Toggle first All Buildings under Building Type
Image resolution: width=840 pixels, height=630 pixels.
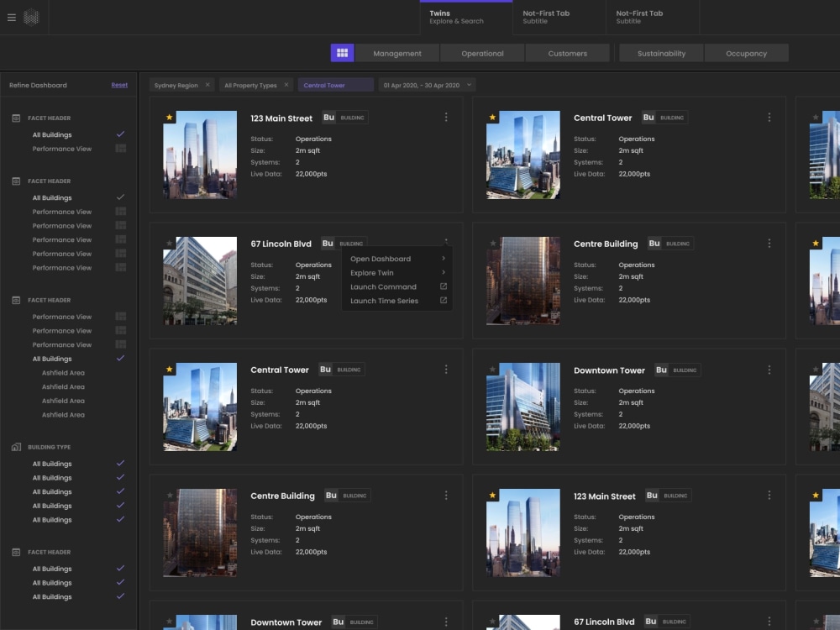click(120, 464)
